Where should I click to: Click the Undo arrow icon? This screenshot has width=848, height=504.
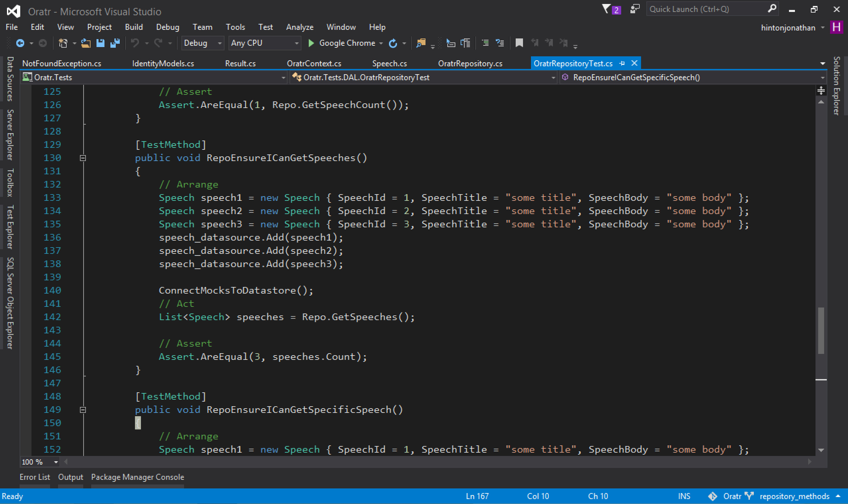[135, 43]
